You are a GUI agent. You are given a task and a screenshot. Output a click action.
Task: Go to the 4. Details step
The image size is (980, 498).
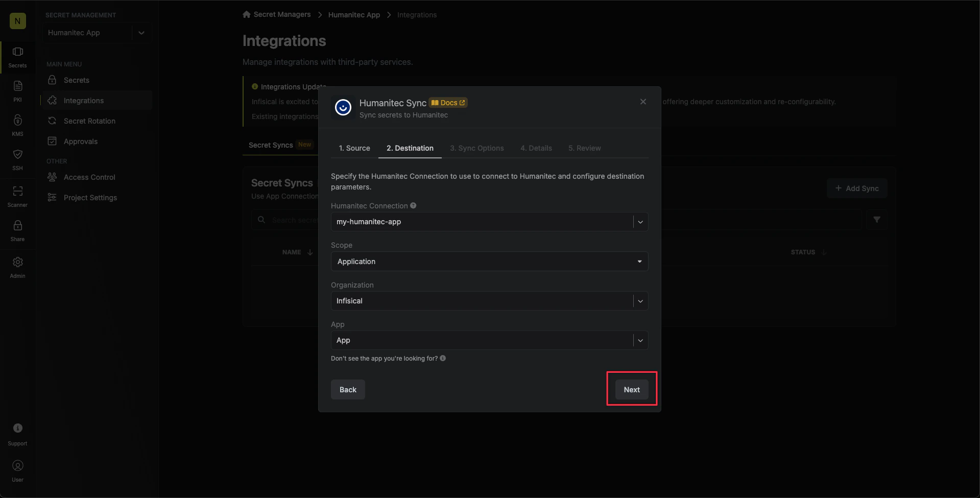[536, 148]
